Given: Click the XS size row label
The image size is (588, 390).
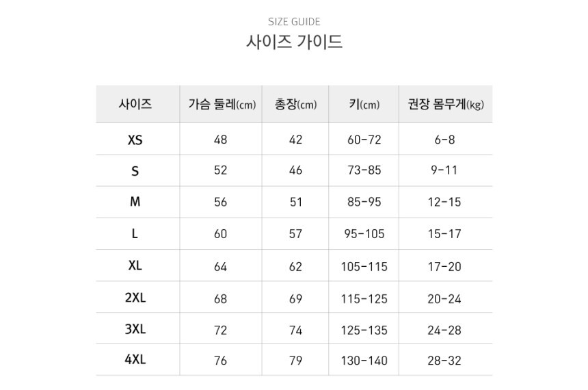Looking at the screenshot, I should pyautogui.click(x=135, y=140).
